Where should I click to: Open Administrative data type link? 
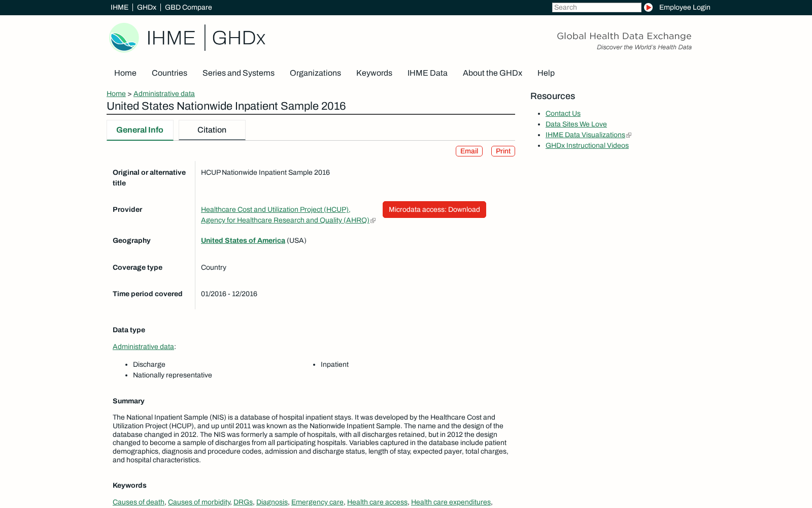pos(143,346)
